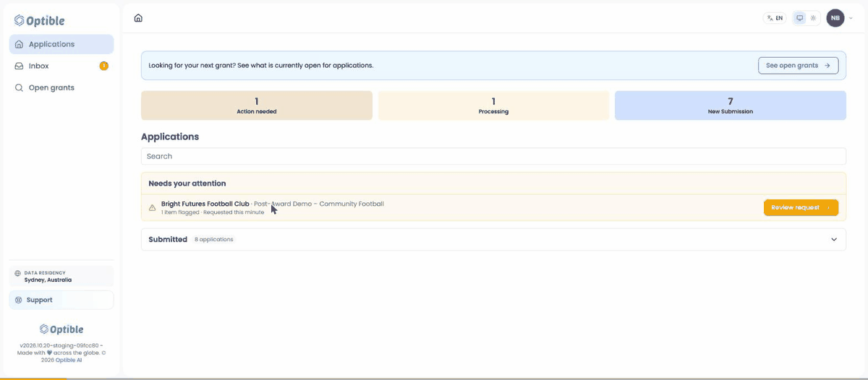Viewport: 868px width, 380px height.
Task: Open Inbox in sidebar
Action: (61, 66)
